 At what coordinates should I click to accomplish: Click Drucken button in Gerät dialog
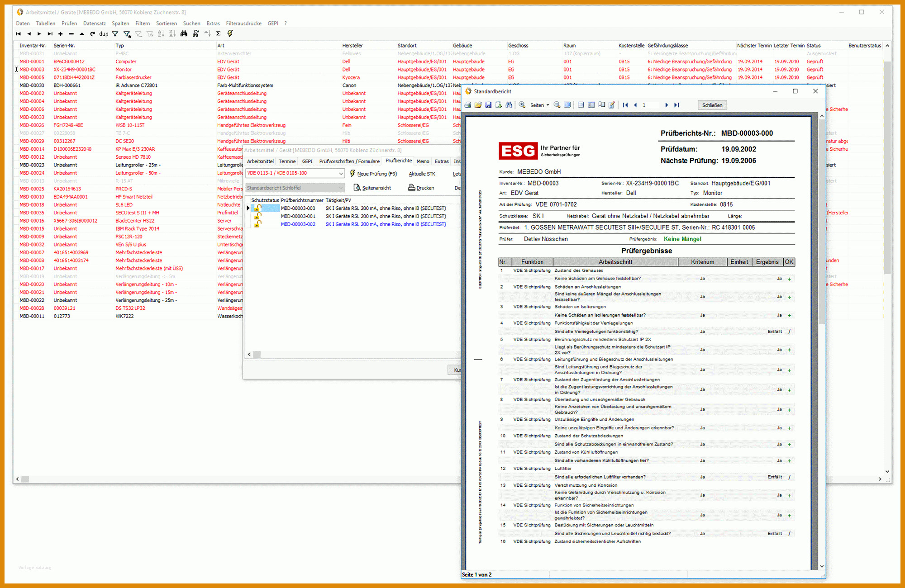421,188
